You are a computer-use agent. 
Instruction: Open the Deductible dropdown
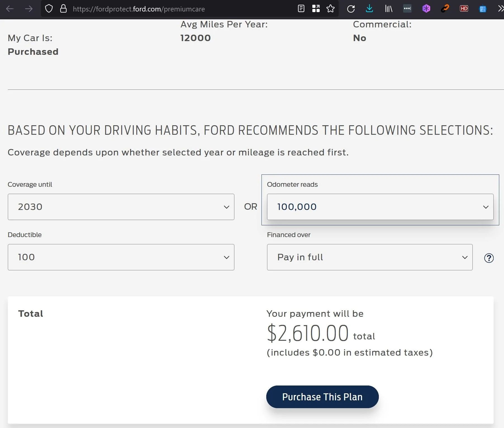pos(121,257)
